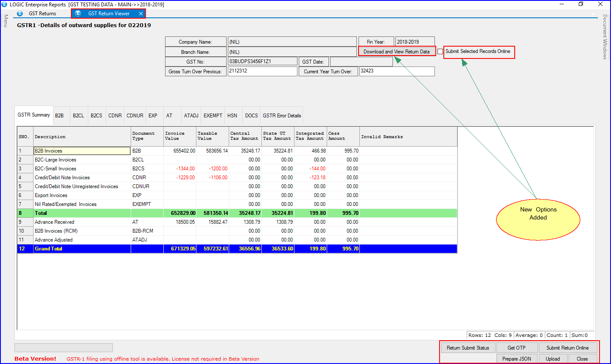
Task: Select Credit/Debit Note Unregistered Invoices row
Action: point(237,186)
